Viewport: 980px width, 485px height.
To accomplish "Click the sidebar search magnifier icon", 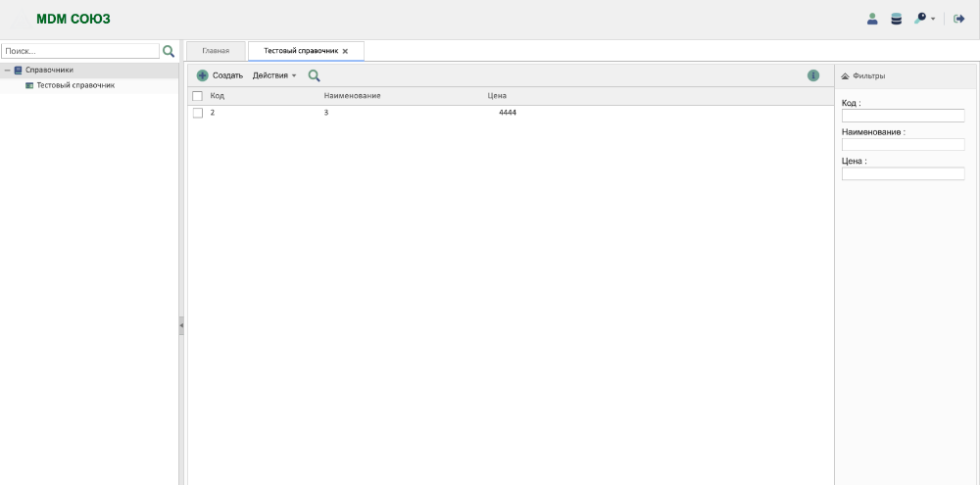I will click(x=169, y=51).
